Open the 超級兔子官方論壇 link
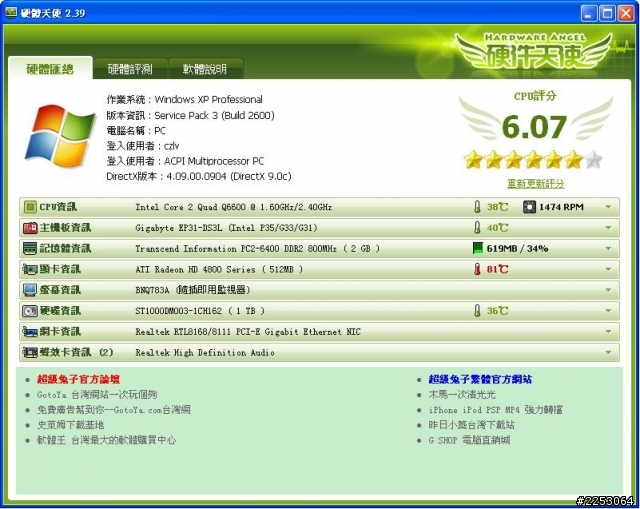The image size is (640, 509). coord(78,380)
